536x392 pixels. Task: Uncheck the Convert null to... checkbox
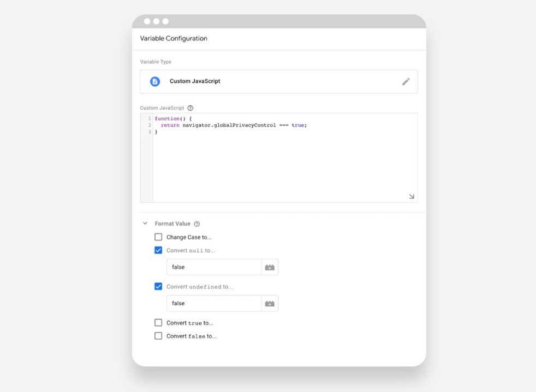click(158, 250)
